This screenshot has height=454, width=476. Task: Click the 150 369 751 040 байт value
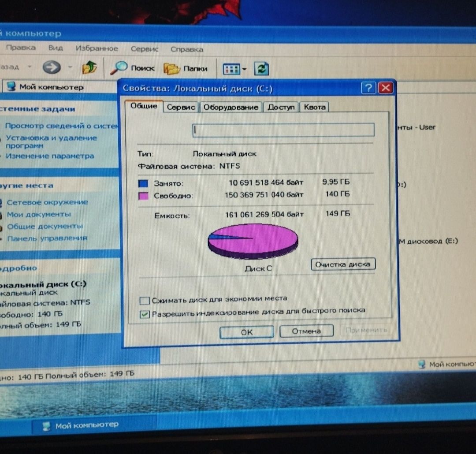(x=264, y=194)
